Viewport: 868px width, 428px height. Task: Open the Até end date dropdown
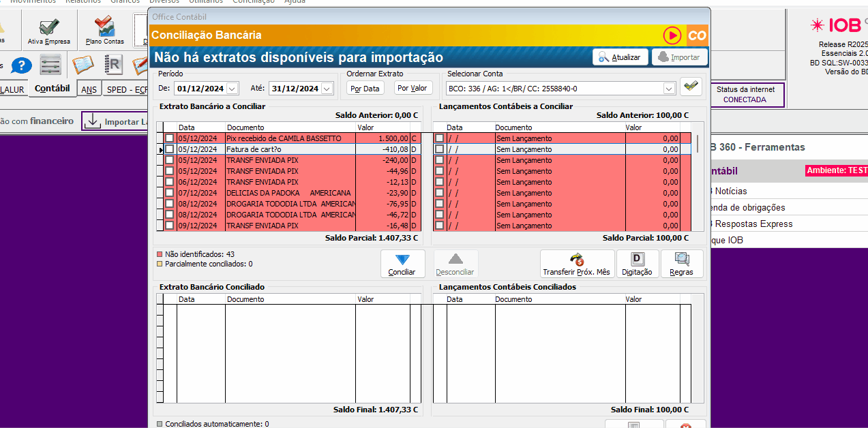pyautogui.click(x=326, y=89)
